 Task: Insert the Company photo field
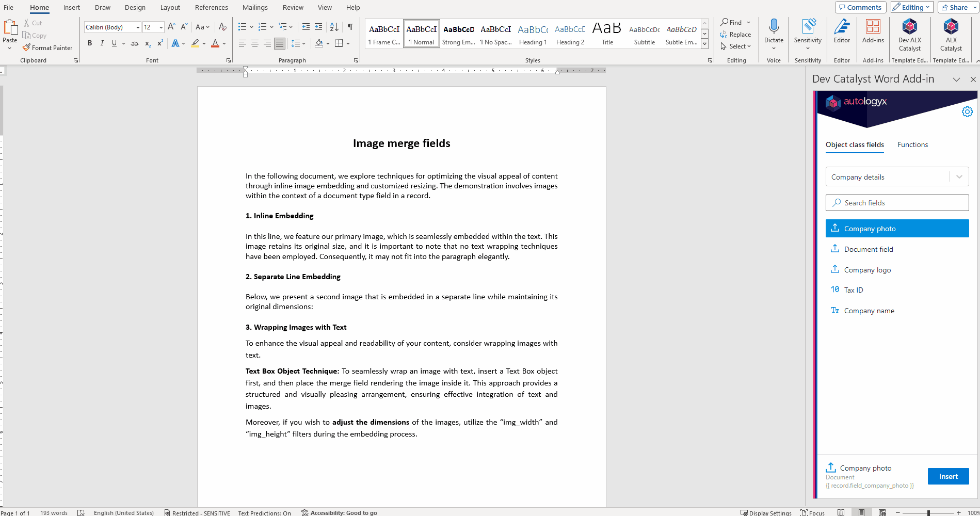948,476
